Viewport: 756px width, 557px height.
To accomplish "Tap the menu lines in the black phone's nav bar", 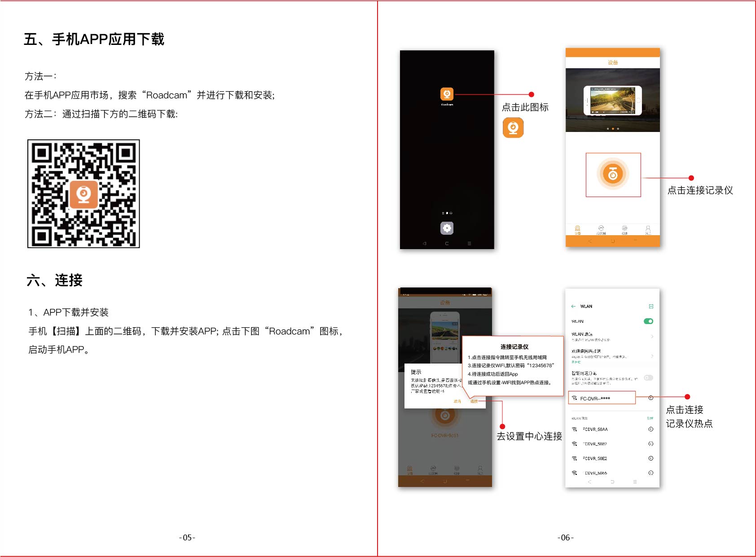I will (469, 243).
